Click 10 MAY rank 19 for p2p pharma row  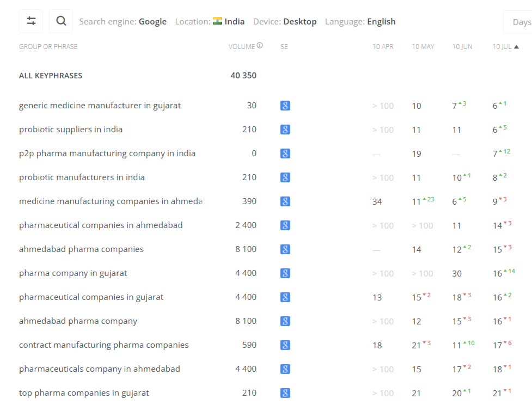pos(417,154)
